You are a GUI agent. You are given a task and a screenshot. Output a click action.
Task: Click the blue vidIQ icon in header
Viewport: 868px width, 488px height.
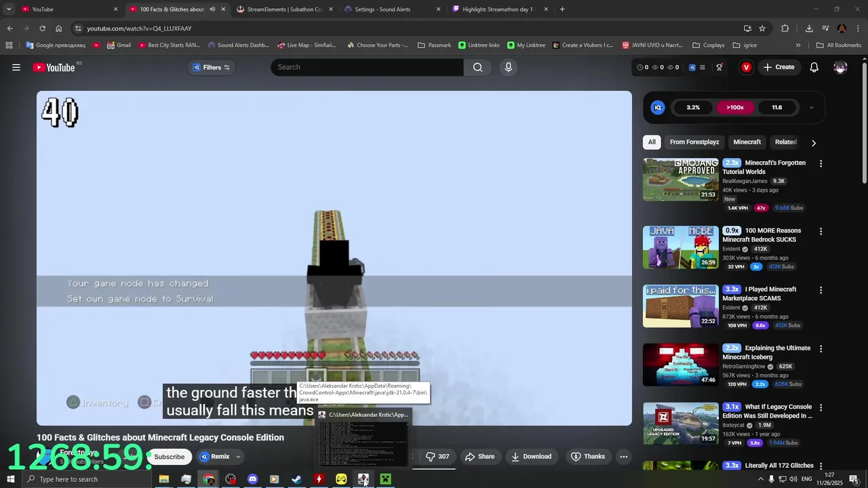pyautogui.click(x=692, y=67)
